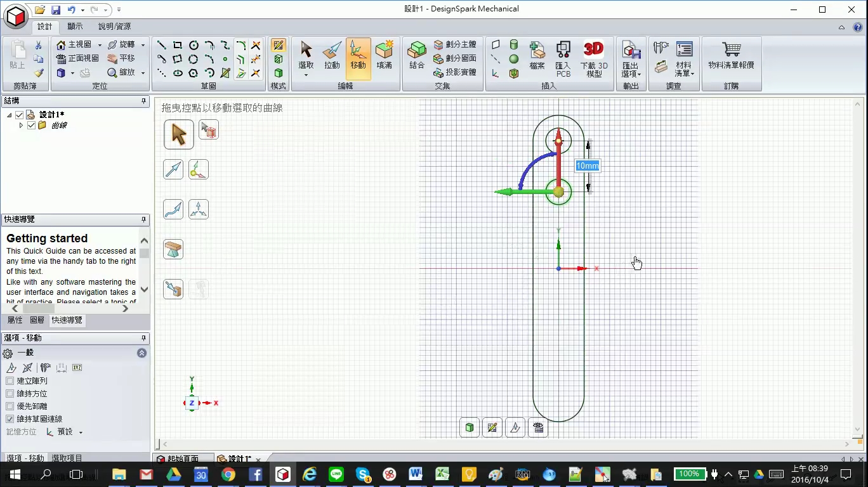
Task: Click the sketch mode button below the canvas
Action: click(492, 428)
